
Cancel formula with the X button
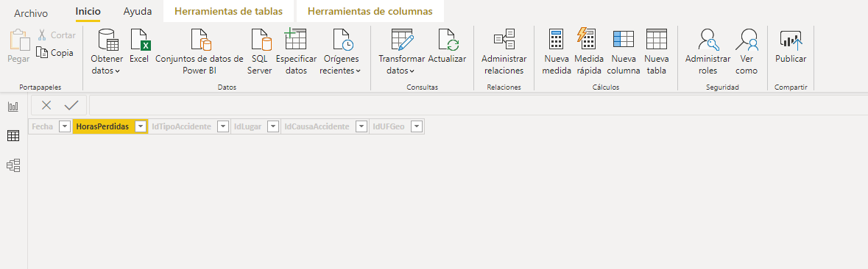point(46,106)
